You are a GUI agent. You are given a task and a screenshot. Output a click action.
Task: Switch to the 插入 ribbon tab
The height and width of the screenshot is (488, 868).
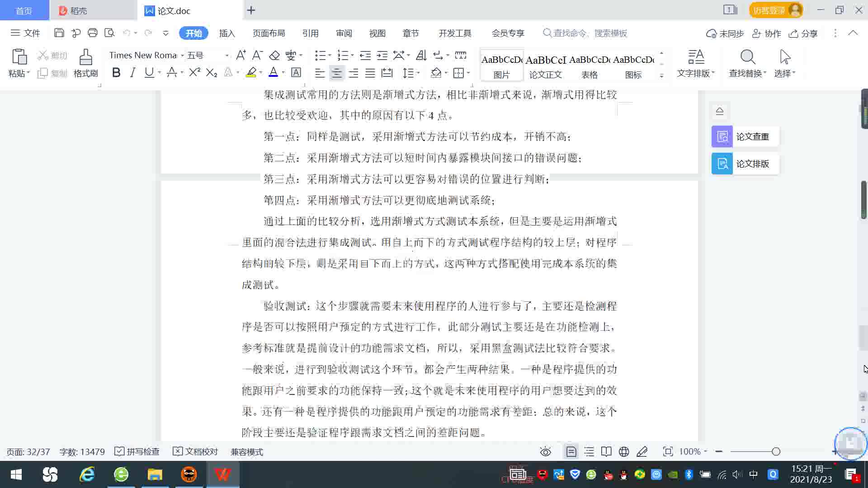click(227, 33)
